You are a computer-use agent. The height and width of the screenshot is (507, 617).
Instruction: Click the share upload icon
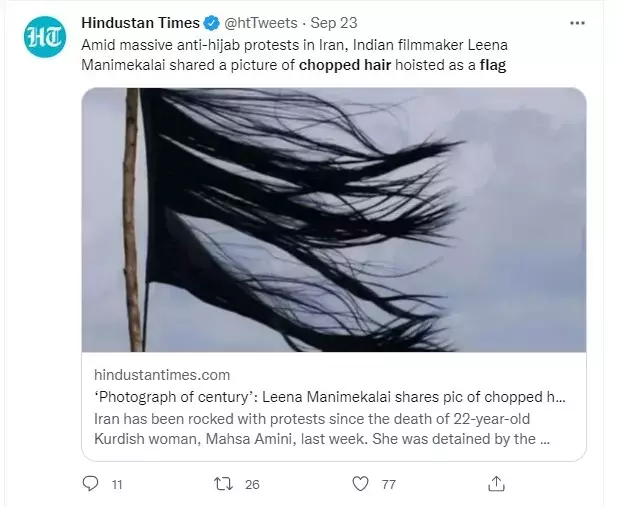click(496, 484)
